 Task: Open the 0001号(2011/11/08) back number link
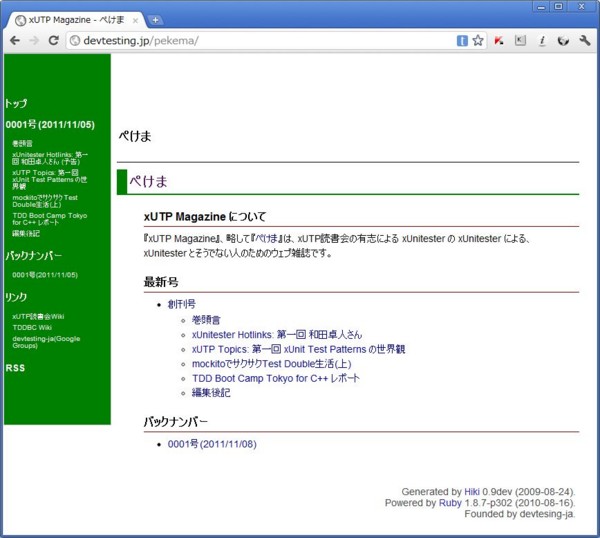[212, 444]
